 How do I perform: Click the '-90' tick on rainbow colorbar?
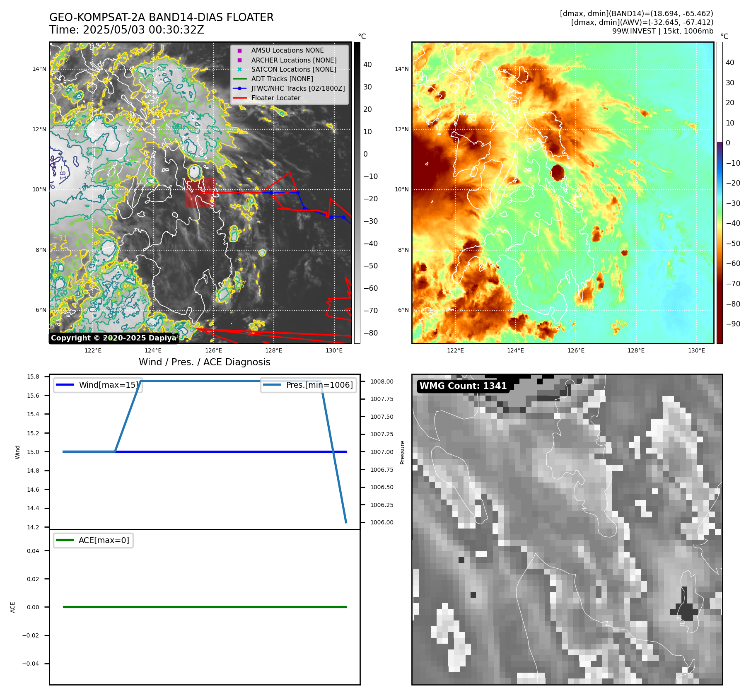point(733,324)
